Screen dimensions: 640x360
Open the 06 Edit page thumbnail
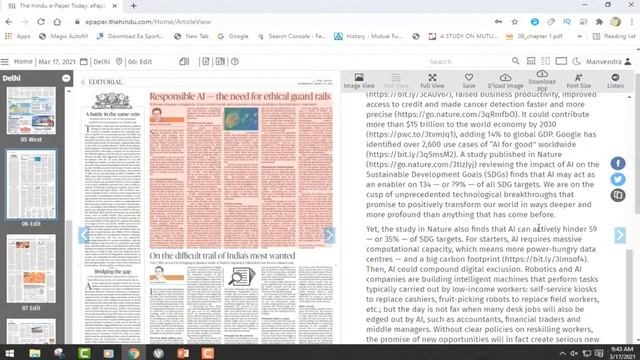coord(31,184)
